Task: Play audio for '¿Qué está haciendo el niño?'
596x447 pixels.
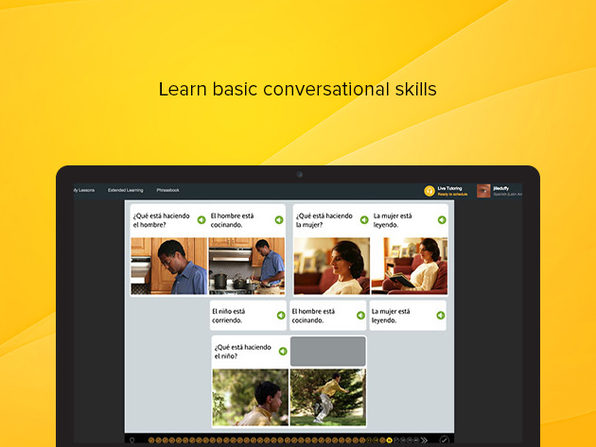Action: (x=283, y=351)
